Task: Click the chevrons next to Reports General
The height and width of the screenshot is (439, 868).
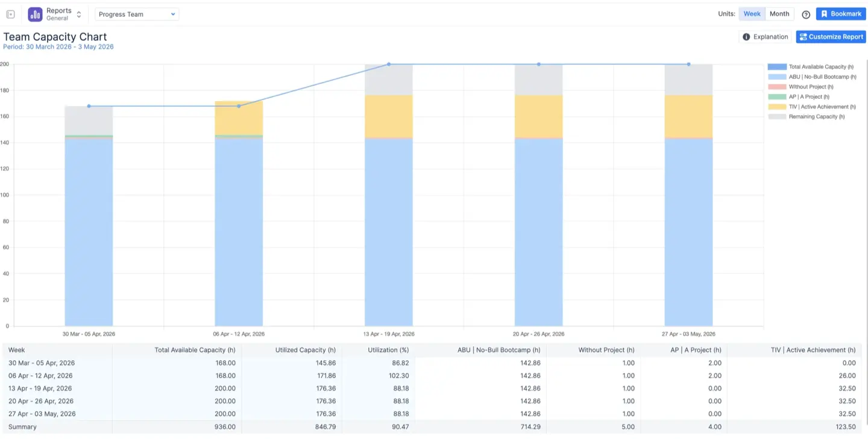Action: (78, 13)
